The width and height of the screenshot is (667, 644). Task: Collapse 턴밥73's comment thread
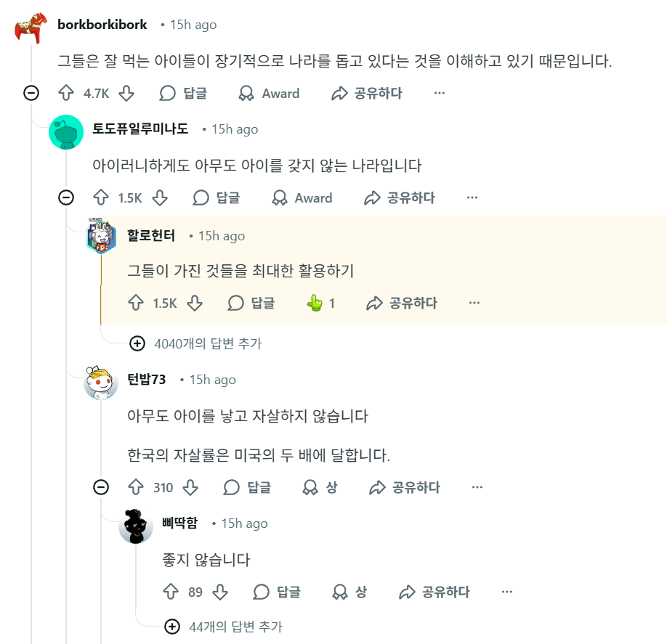click(x=102, y=488)
